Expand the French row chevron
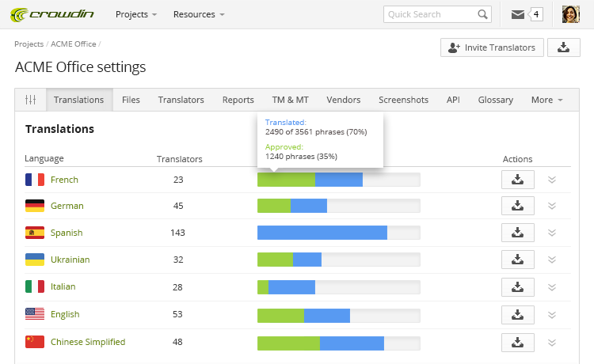The width and height of the screenshot is (594, 364). point(552,180)
